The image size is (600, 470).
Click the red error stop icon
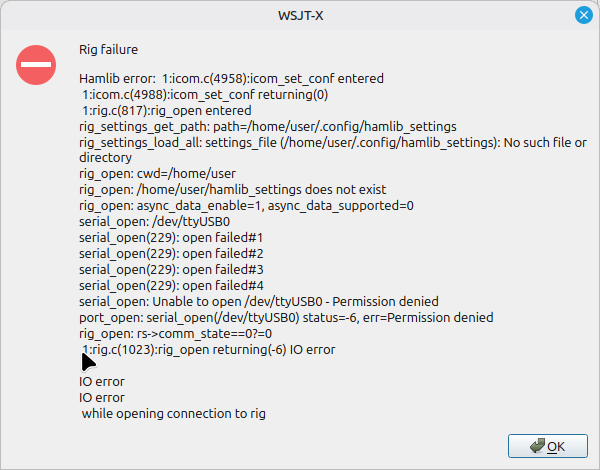click(x=36, y=65)
